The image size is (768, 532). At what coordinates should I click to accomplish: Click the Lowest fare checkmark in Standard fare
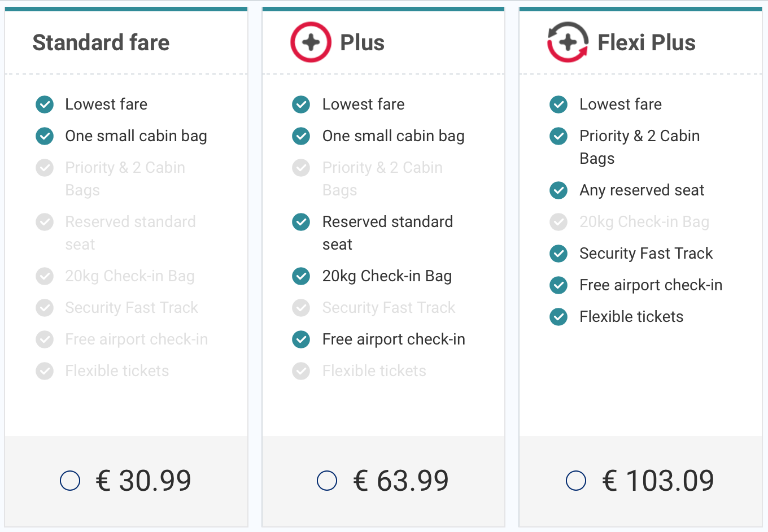45,104
